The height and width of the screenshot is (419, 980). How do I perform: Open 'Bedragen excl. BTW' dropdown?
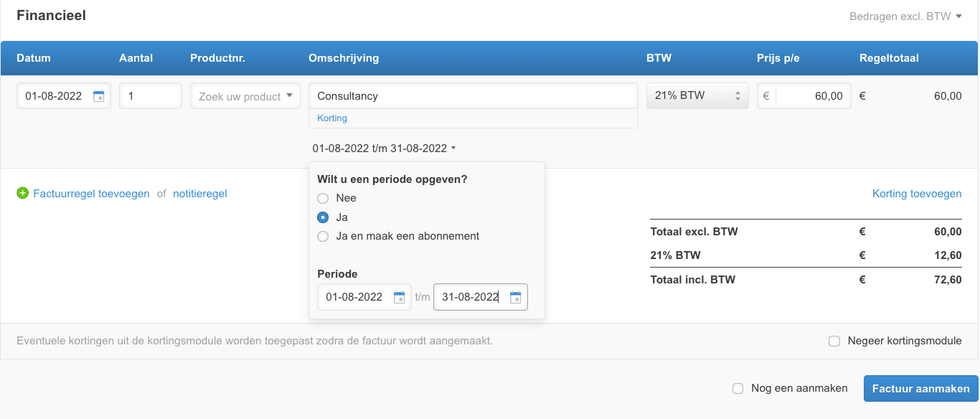[x=905, y=16]
